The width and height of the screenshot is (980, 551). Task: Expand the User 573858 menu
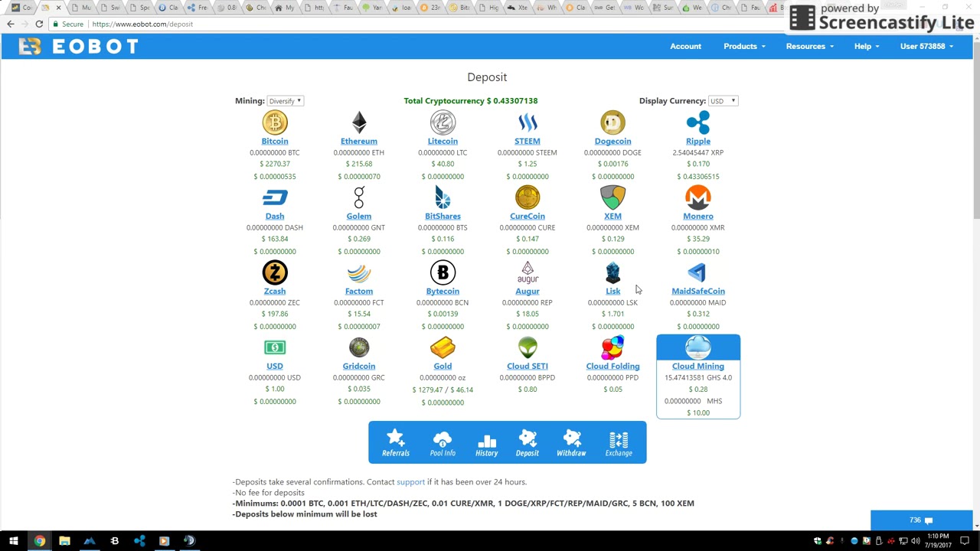[926, 46]
